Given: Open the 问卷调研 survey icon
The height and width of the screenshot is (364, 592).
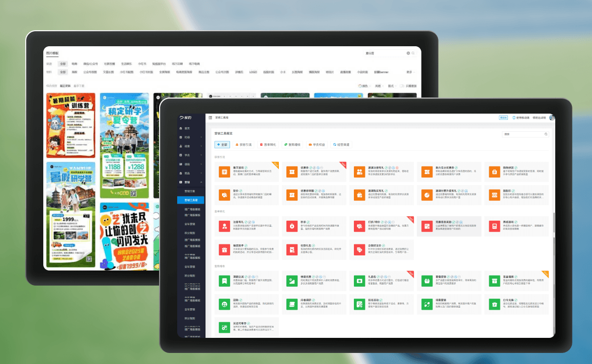Looking at the screenshot, I should (292, 304).
